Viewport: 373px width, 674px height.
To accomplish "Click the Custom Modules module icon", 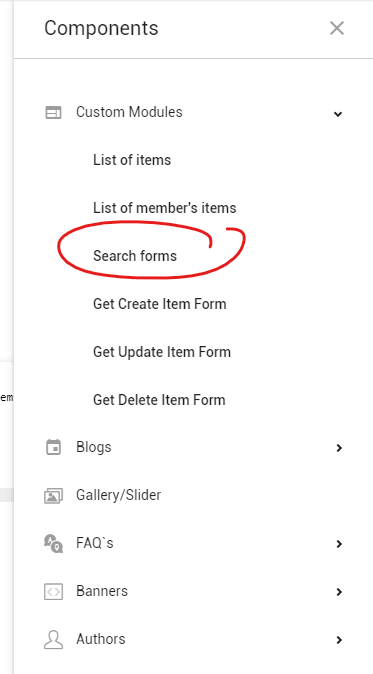I will pyautogui.click(x=53, y=113).
